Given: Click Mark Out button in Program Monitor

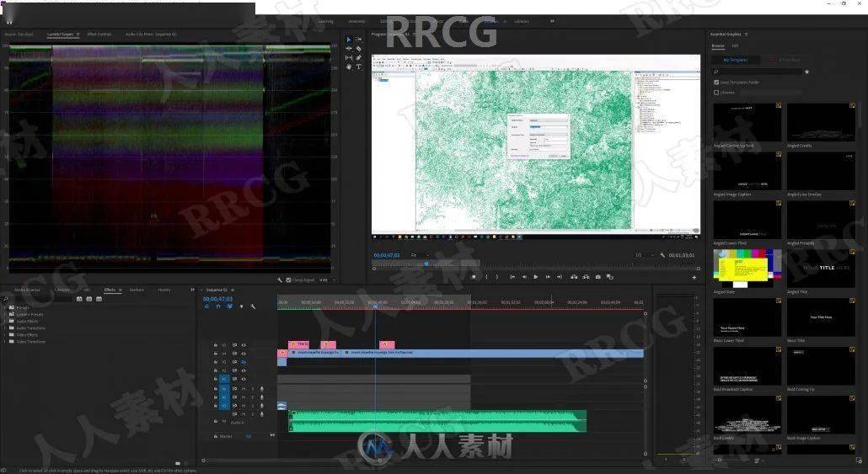Looking at the screenshot, I should (x=497, y=276).
